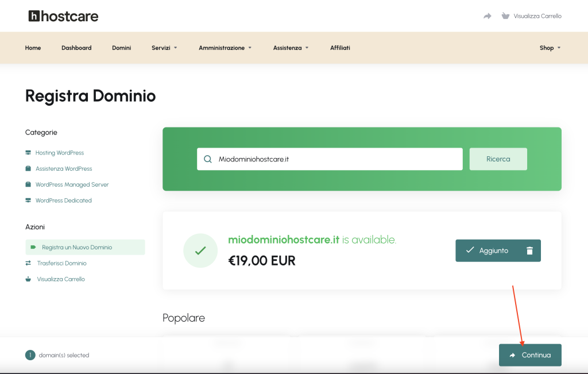Click the share arrow icon in header
This screenshot has height=374, width=588.
[487, 16]
